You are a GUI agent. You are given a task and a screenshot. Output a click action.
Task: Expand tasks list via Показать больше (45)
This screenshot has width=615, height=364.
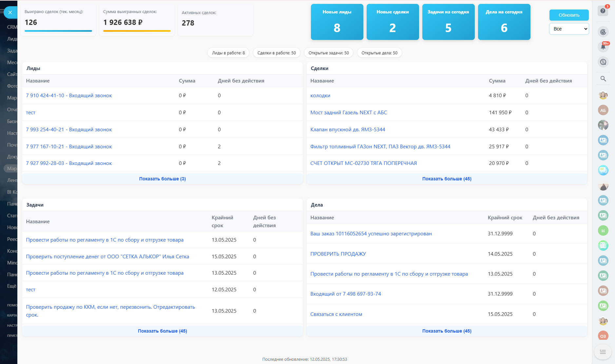tap(162, 331)
